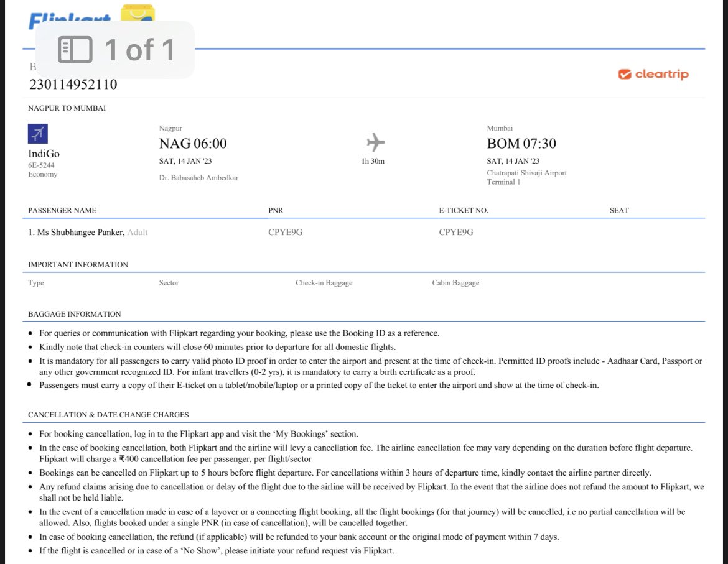Click the 'CANCELLATION & DATE CHANGE CHARGES' heading
Screen dimensions: 728x564
tap(108, 415)
